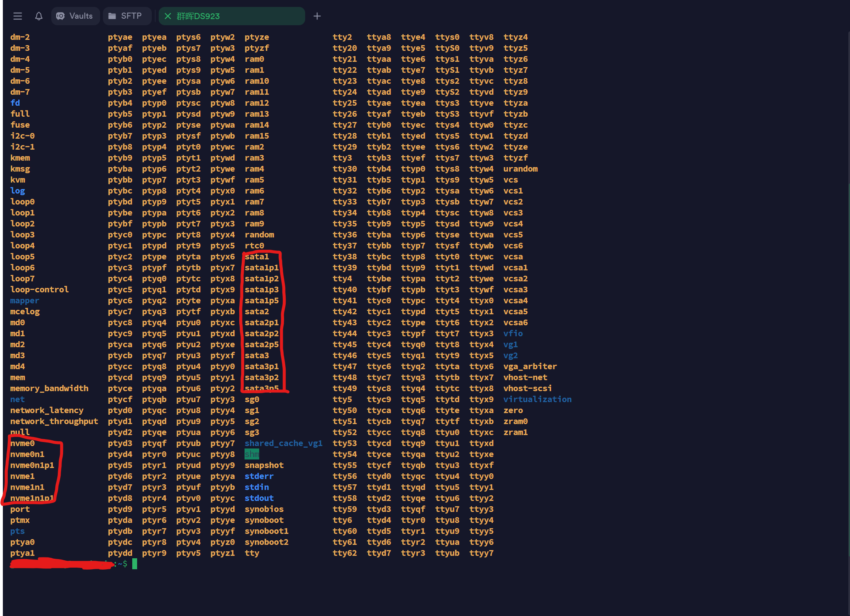Click the terminal prompt cursor block
This screenshot has width=850, height=616.
point(135,564)
